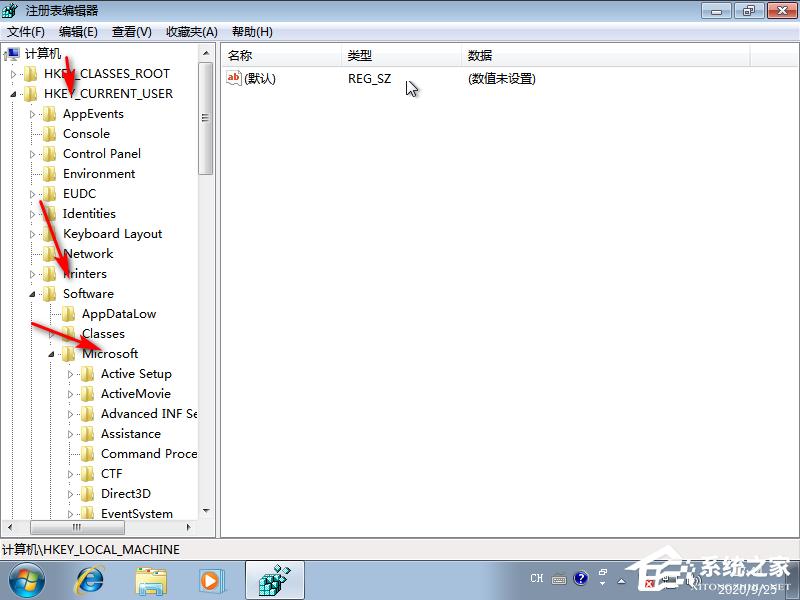Click the CTF folder icon
This screenshot has height=600, width=800.
coord(88,474)
